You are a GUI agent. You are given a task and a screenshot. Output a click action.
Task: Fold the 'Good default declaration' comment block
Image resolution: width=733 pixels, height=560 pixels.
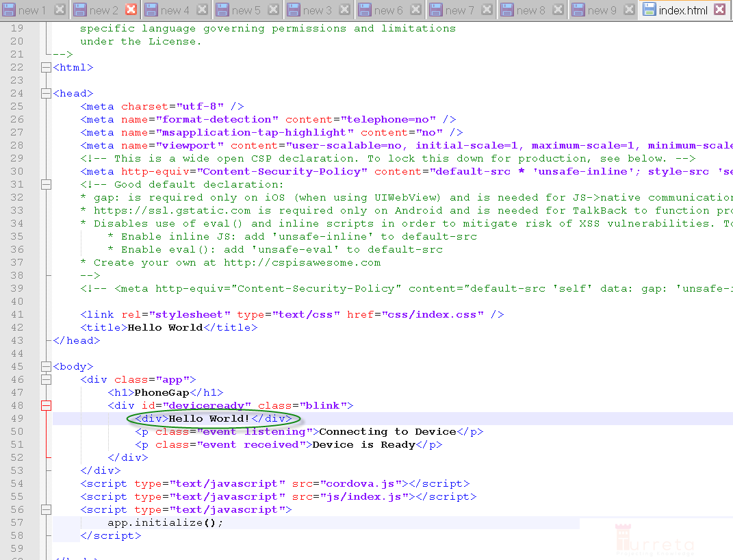[46, 185]
